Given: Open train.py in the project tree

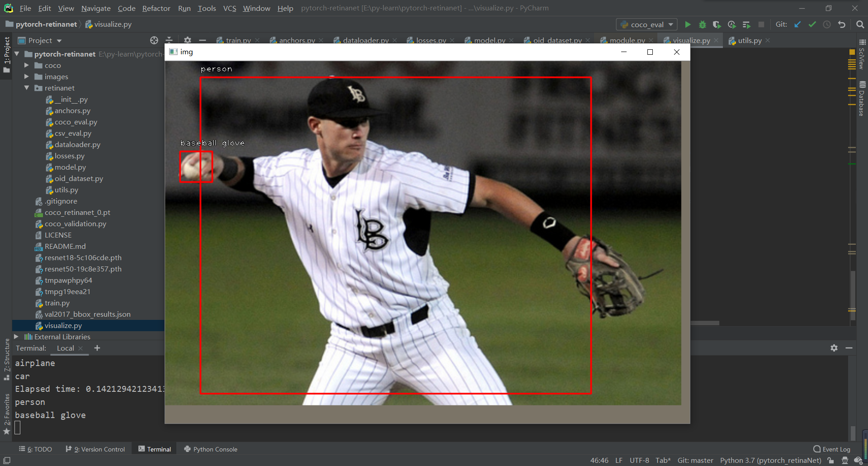Looking at the screenshot, I should click(x=57, y=303).
